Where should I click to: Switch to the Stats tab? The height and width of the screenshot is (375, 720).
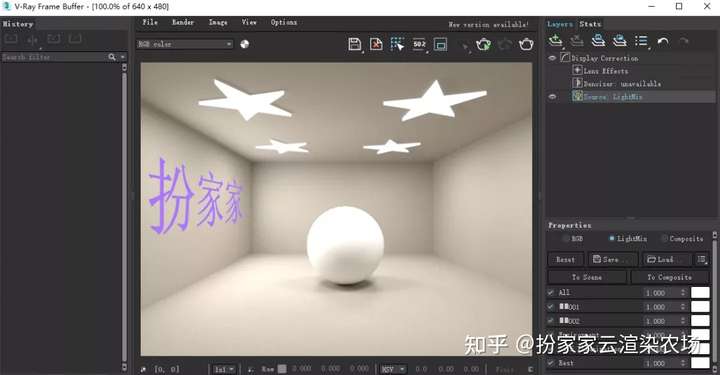point(590,24)
